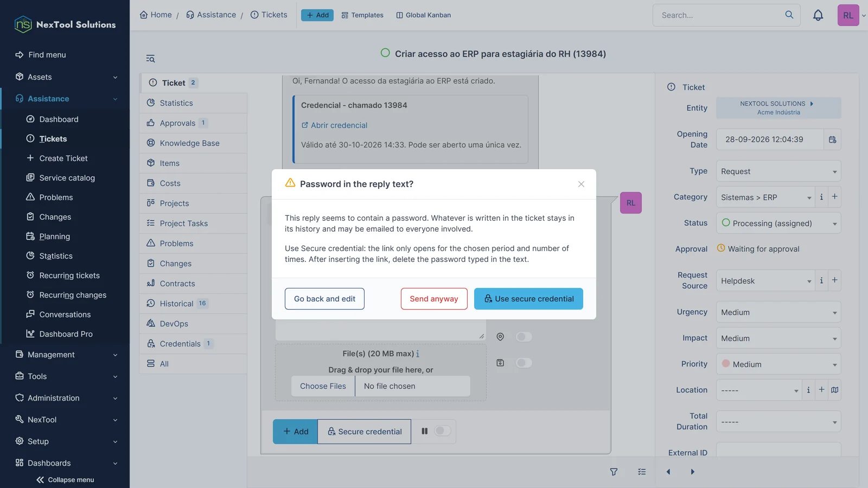Open Location map icon
Viewport: 868px width, 488px height.
(x=834, y=390)
